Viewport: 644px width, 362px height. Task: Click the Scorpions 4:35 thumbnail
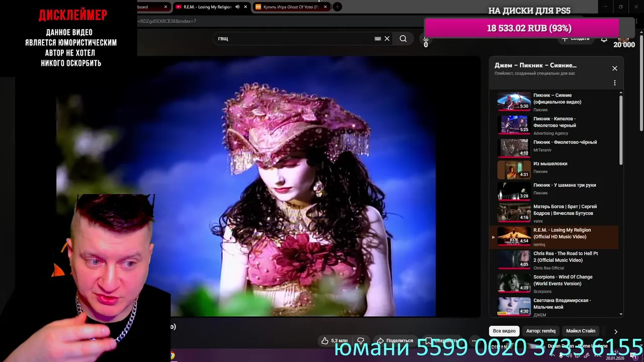pos(514,283)
